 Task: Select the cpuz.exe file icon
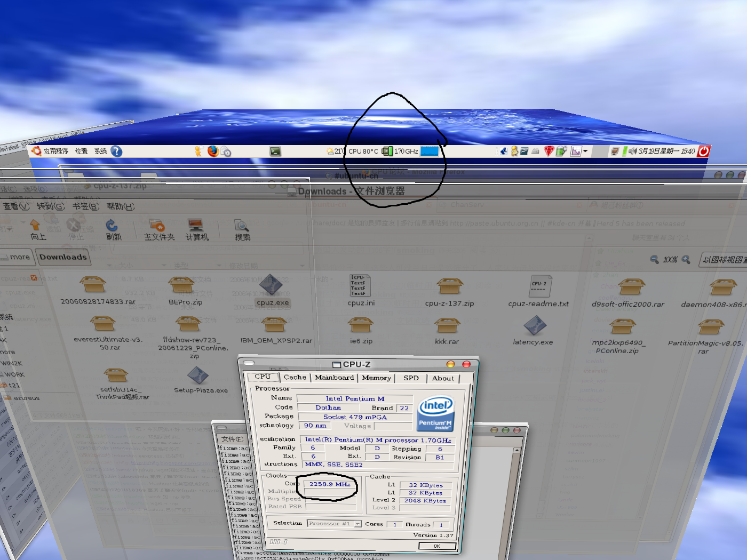click(x=272, y=285)
